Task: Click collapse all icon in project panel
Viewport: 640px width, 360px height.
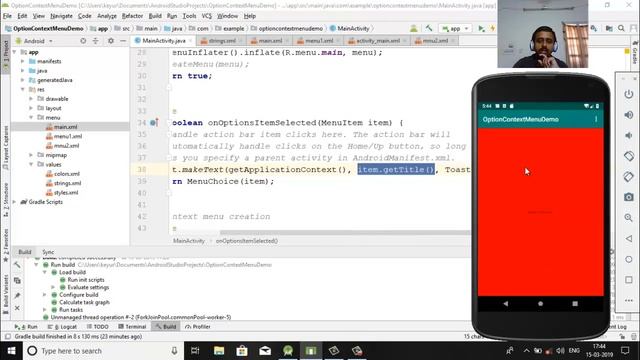Action: coord(96,41)
